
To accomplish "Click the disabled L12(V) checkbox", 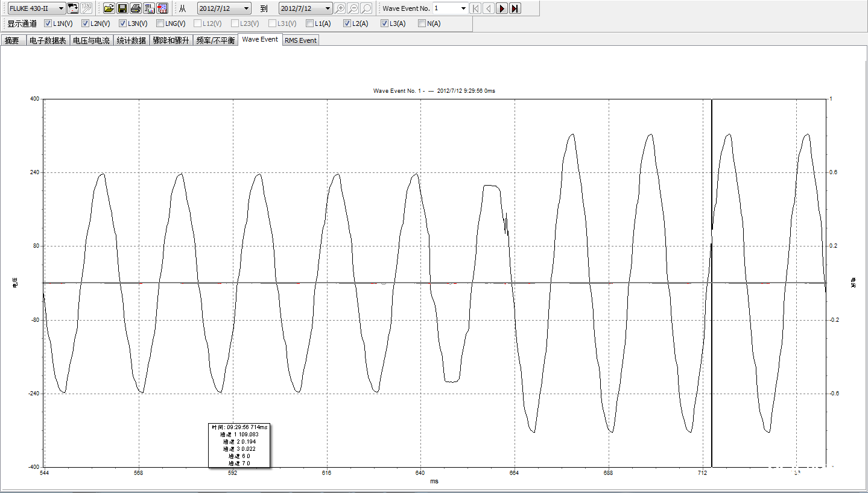I will 198,24.
